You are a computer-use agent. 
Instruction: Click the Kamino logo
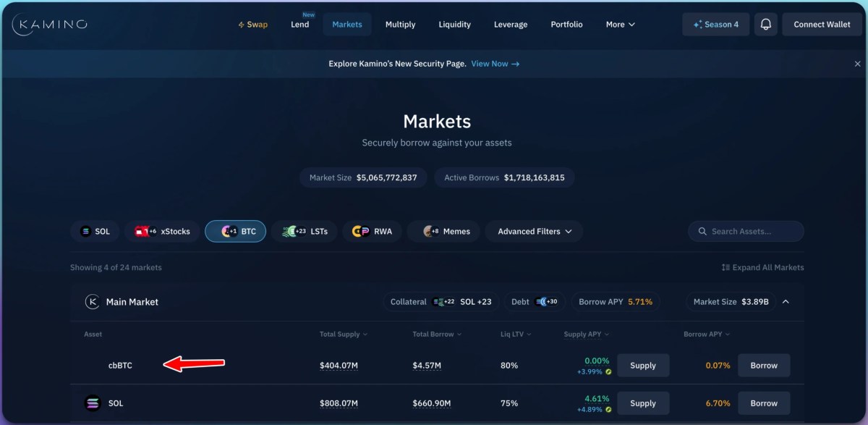49,24
